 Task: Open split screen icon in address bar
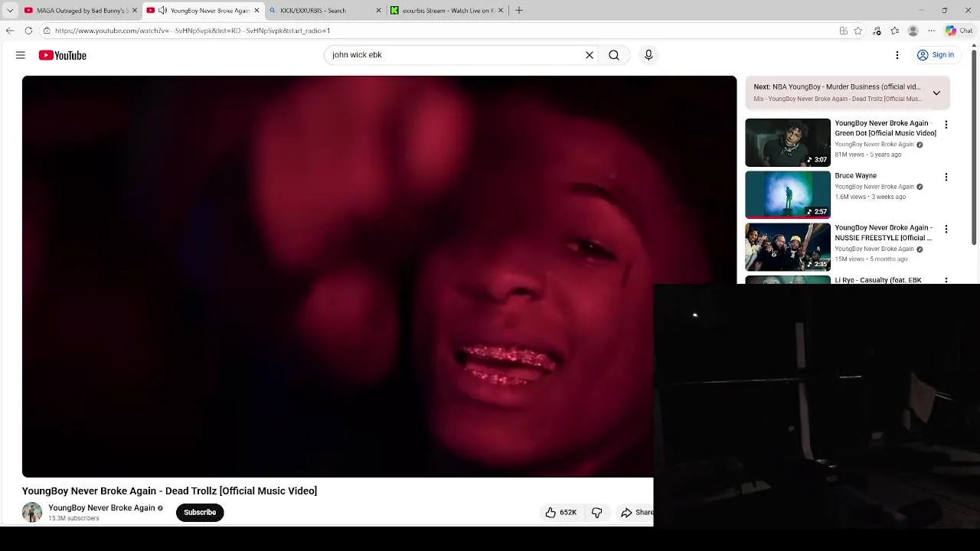[x=843, y=31]
